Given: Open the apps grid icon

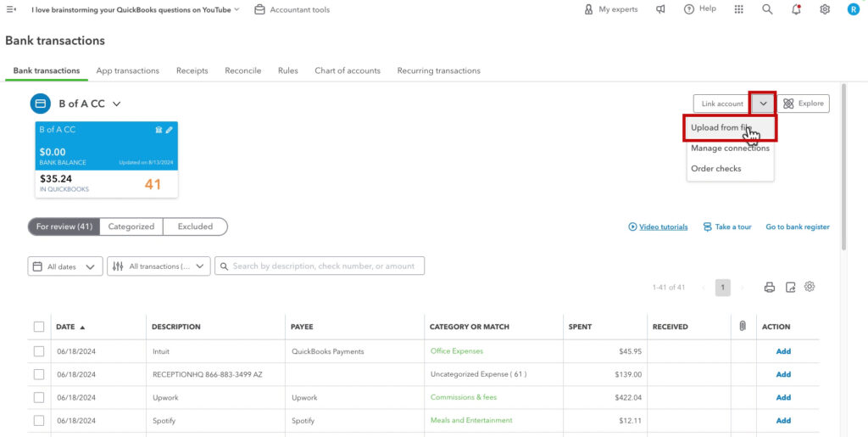Looking at the screenshot, I should pyautogui.click(x=738, y=9).
